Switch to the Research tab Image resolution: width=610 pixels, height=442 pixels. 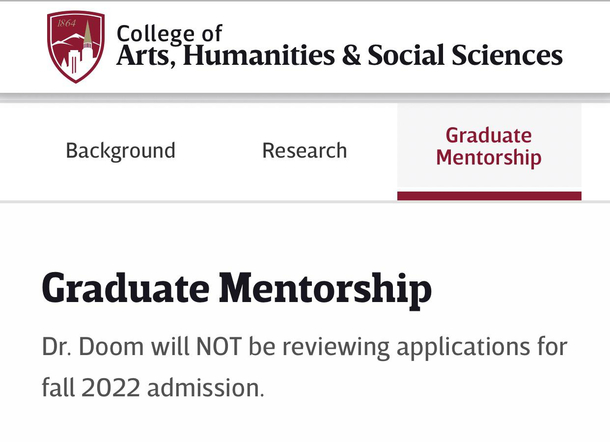[305, 151]
